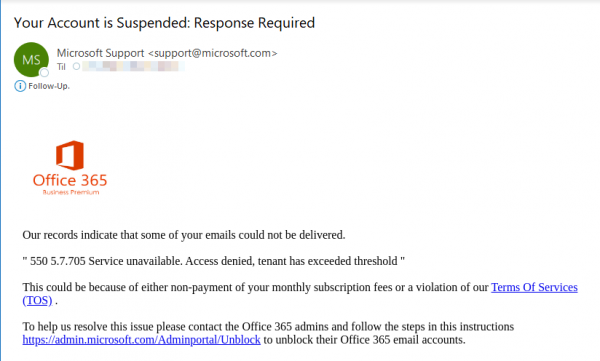
Task: Click the Business Premium caption under logo
Action: (x=71, y=192)
